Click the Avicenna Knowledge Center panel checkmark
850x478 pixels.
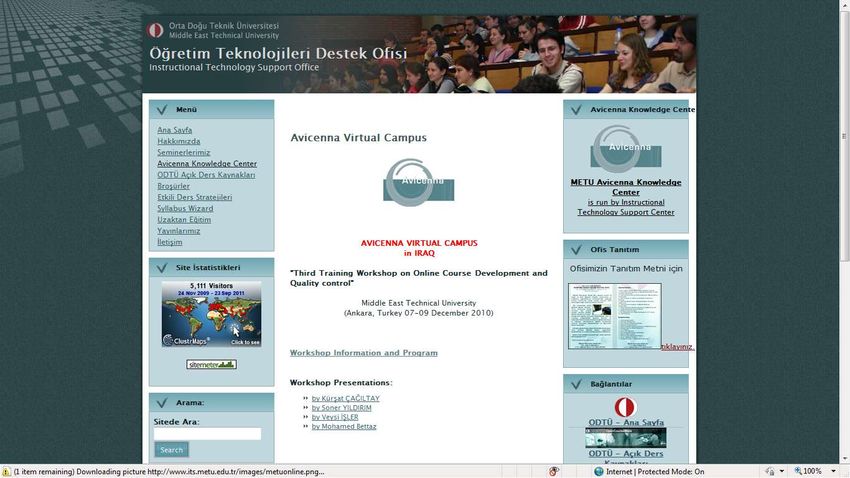pos(576,110)
